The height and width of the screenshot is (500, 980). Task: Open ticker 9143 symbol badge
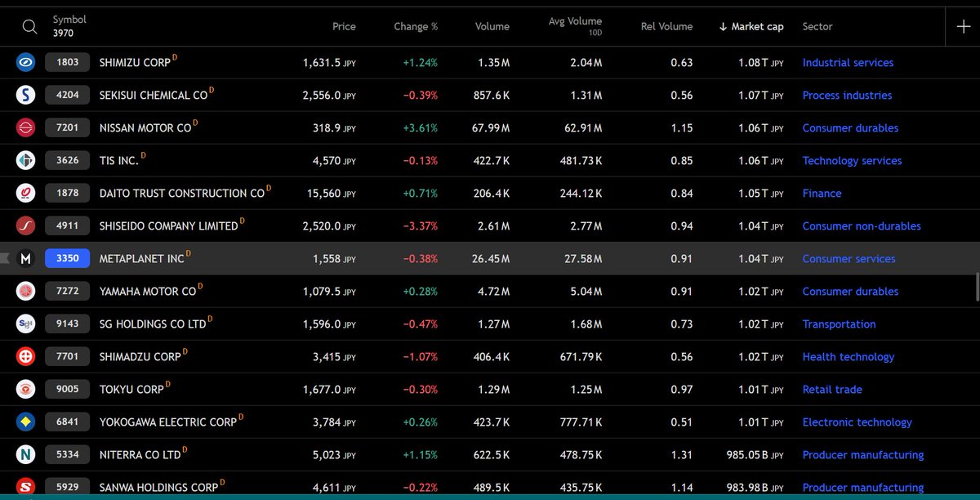[67, 324]
